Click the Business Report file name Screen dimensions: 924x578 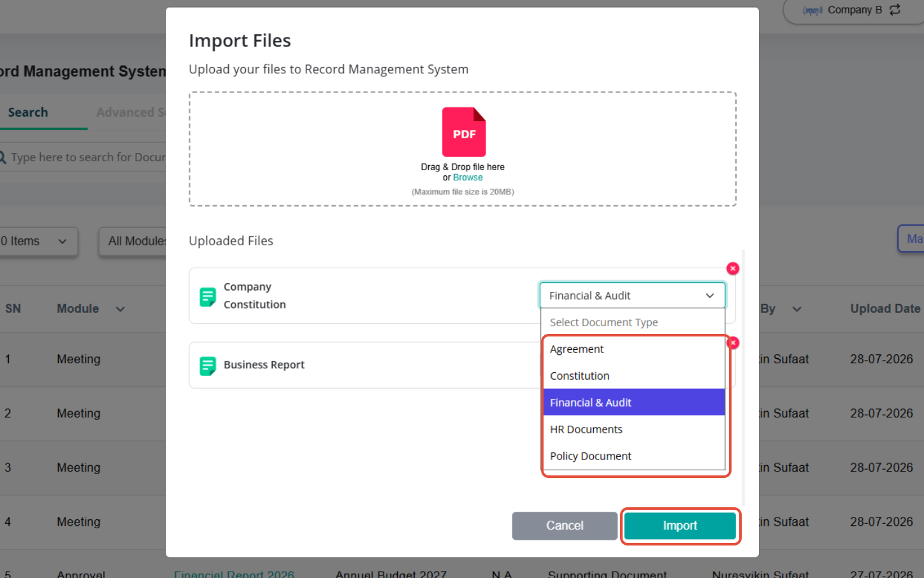coord(264,365)
